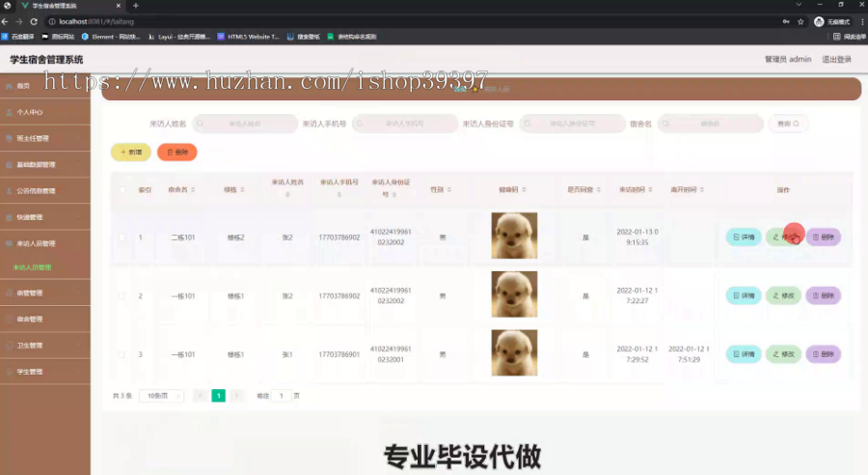Click the 查询 search button

tap(788, 124)
